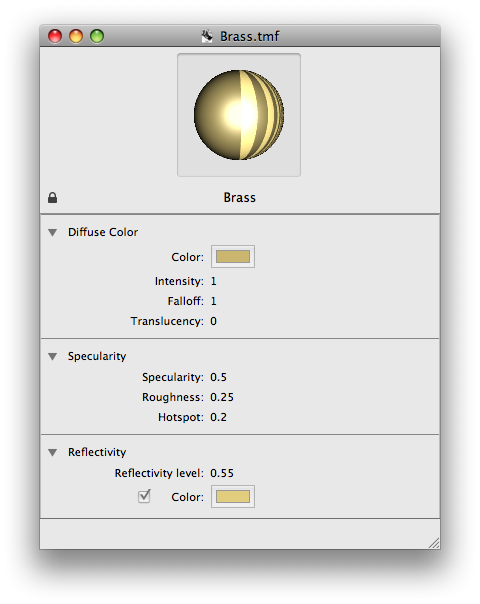Screen dimensions: 480x604
Task: Open the Diffuse Color swatch picker
Action: point(233,257)
